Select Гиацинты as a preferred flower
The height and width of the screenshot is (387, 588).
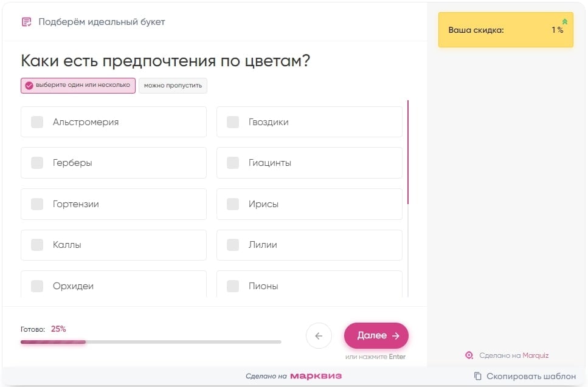pos(309,162)
